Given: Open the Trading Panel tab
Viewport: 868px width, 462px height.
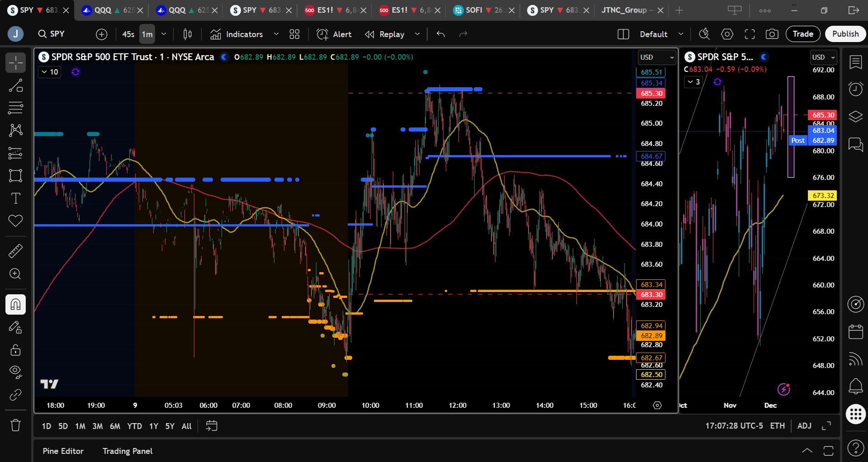Looking at the screenshot, I should click(127, 451).
